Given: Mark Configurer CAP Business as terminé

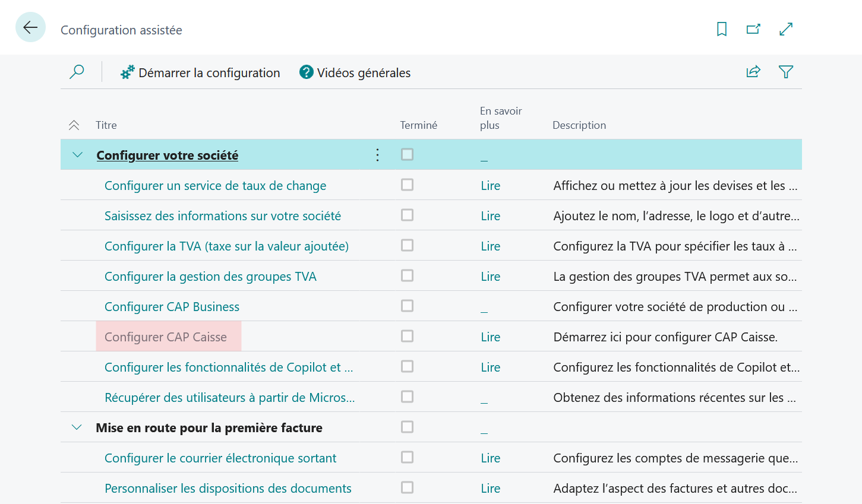Looking at the screenshot, I should point(407,306).
